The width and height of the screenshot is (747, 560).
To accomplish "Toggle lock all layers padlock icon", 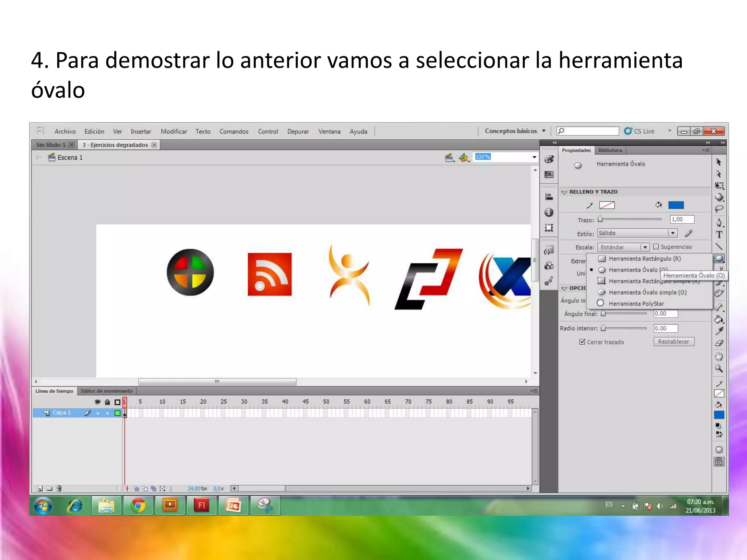I will (x=107, y=402).
